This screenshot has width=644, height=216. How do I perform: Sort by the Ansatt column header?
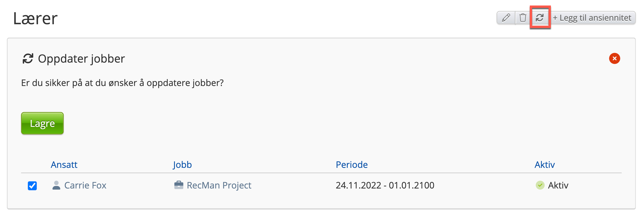click(x=64, y=165)
